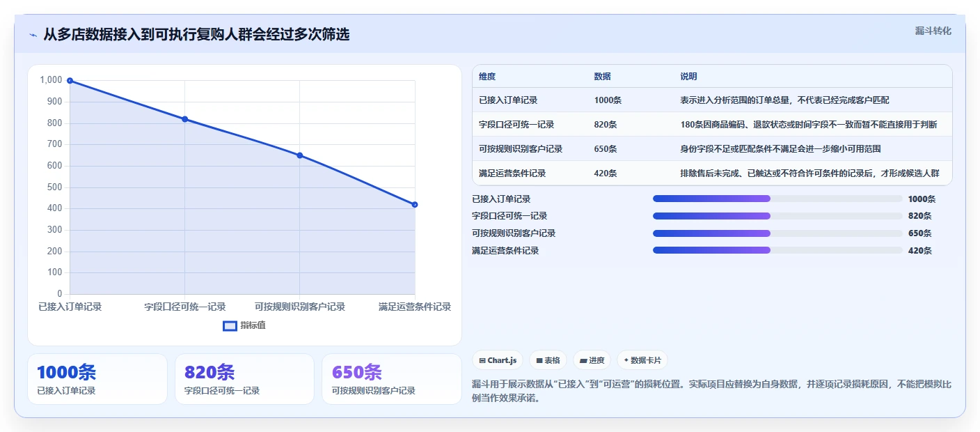Click the 说明 column header
Image resolution: width=980 pixels, height=432 pixels.
[x=688, y=77]
